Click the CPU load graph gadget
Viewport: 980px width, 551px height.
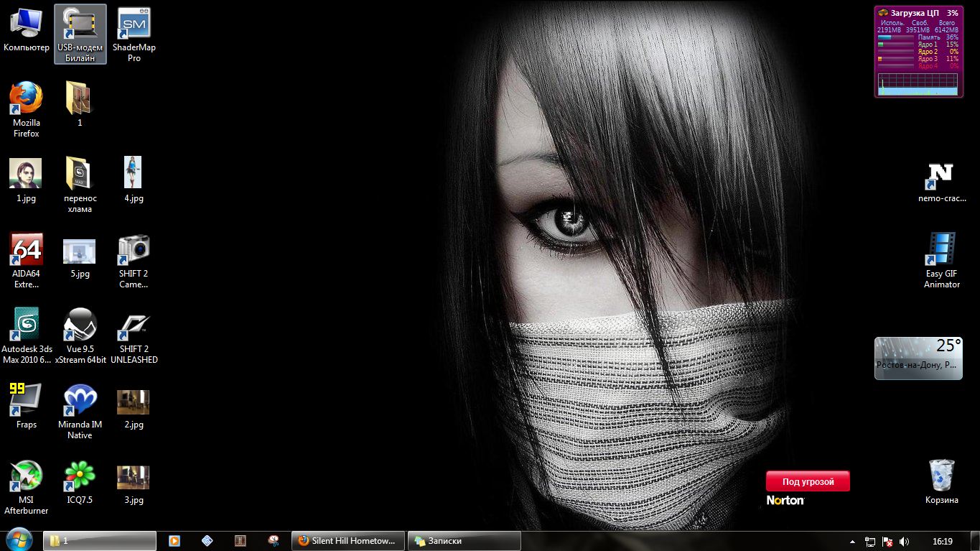click(x=918, y=84)
